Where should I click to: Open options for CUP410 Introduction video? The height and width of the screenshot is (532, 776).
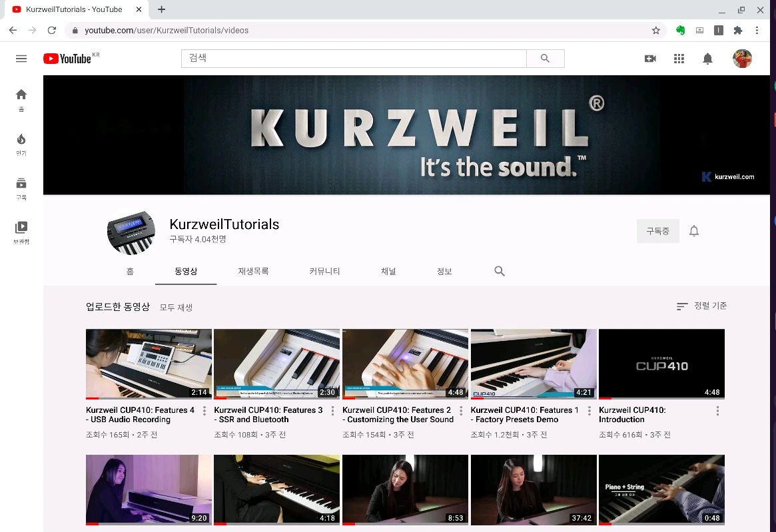coord(717,411)
